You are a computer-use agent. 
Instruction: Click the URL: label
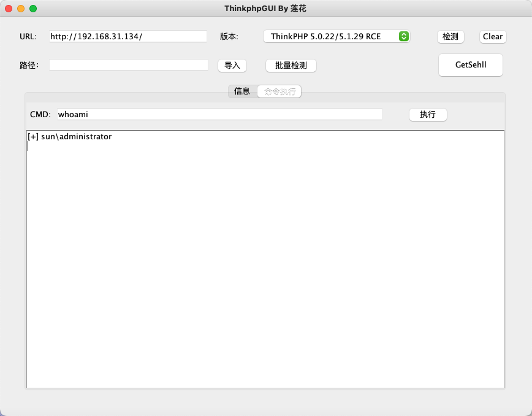click(x=28, y=36)
